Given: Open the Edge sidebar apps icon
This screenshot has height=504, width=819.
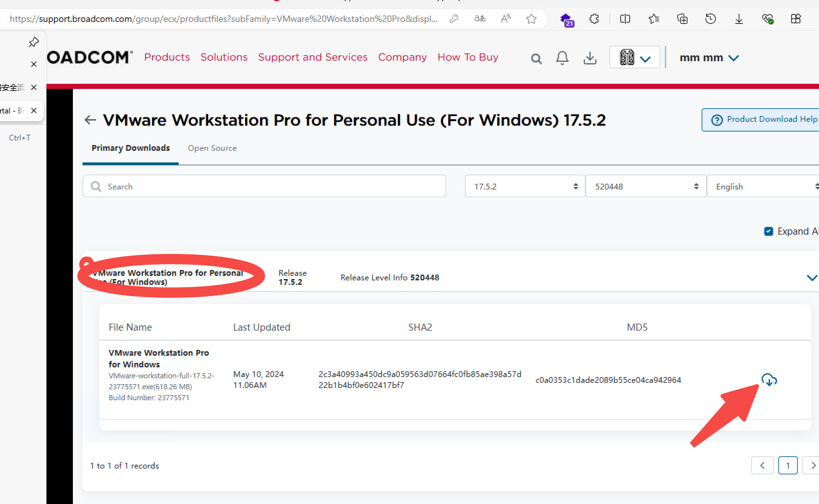Looking at the screenshot, I should pyautogui.click(x=796, y=19).
